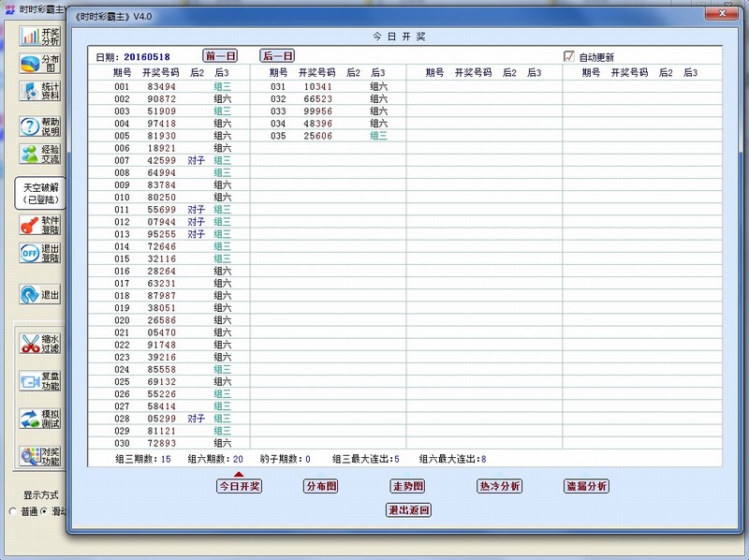This screenshot has width=749, height=560.
Task: Open the 复盘功能 tool
Action: [x=31, y=381]
